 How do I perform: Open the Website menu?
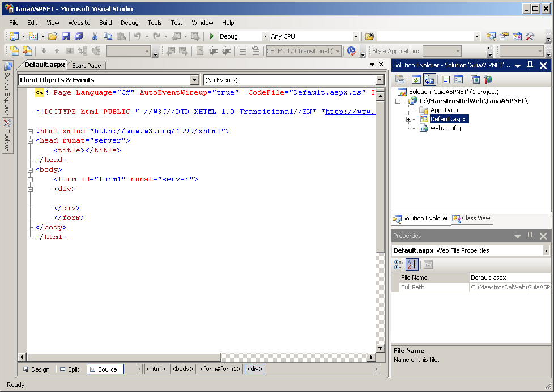point(79,23)
